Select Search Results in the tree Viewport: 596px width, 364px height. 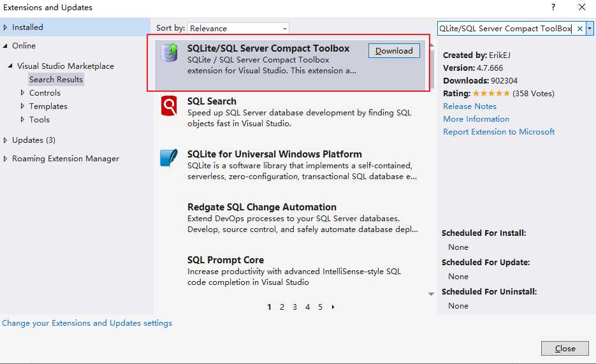coord(56,80)
